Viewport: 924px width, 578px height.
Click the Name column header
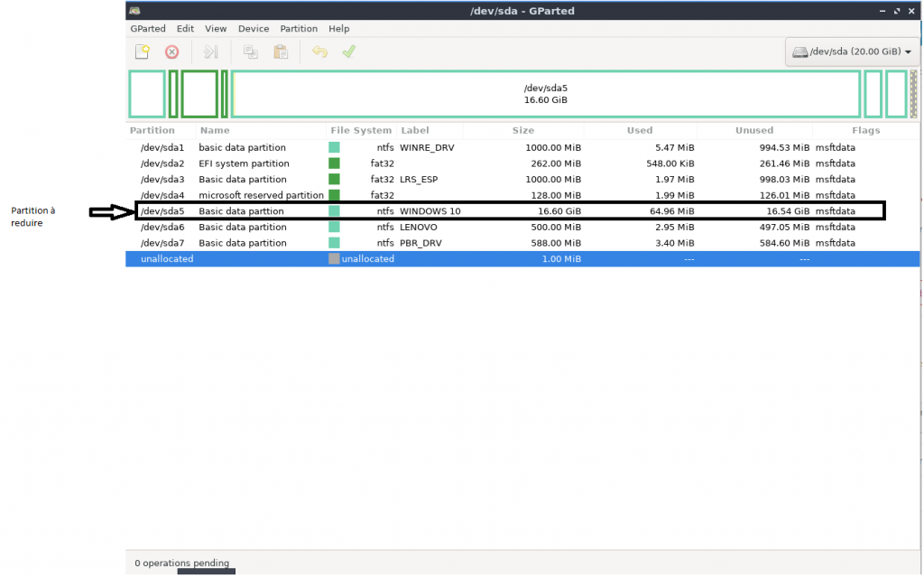[x=215, y=130]
